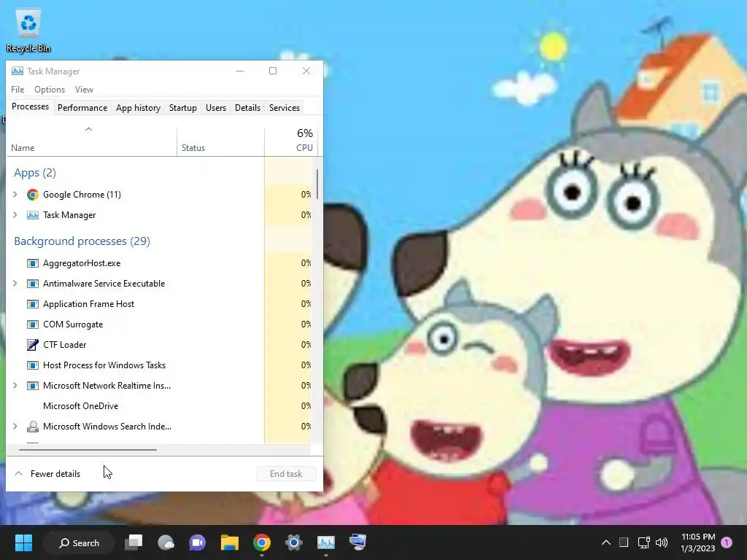Expand Microsoft Windows Search Indexer row
The image size is (747, 560).
coord(15,427)
